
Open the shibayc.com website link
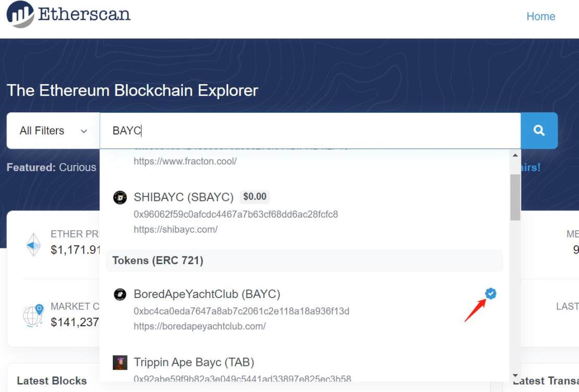pos(175,229)
